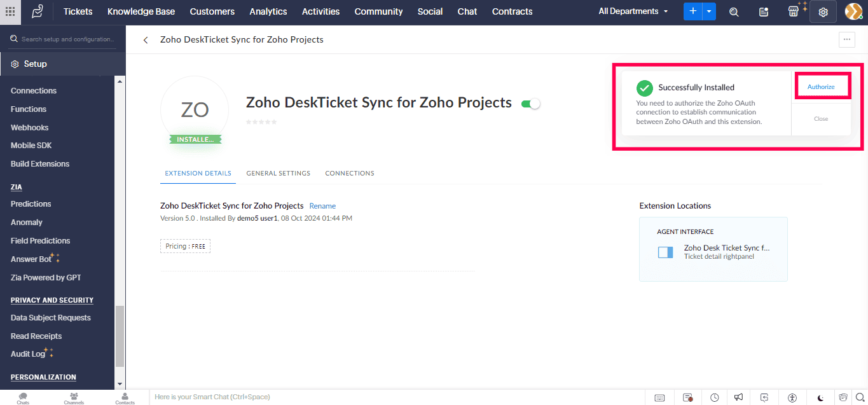Open the Activities menu

coord(320,11)
